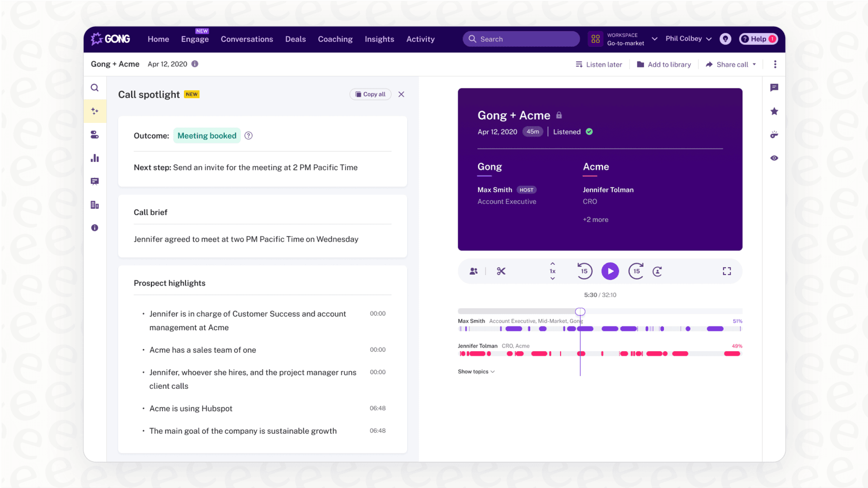Open the Coaching menu item
This screenshot has width=868, height=488.
tap(335, 39)
